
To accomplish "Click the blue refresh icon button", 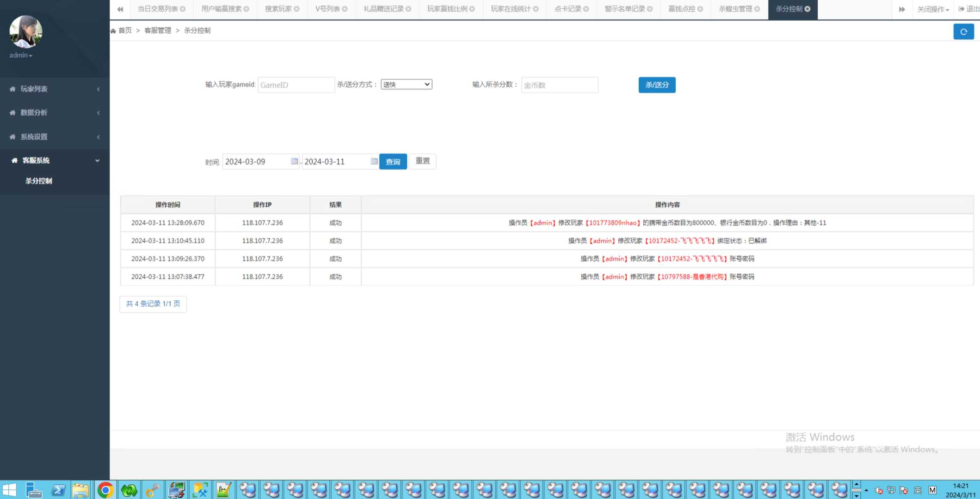I will (x=963, y=31).
